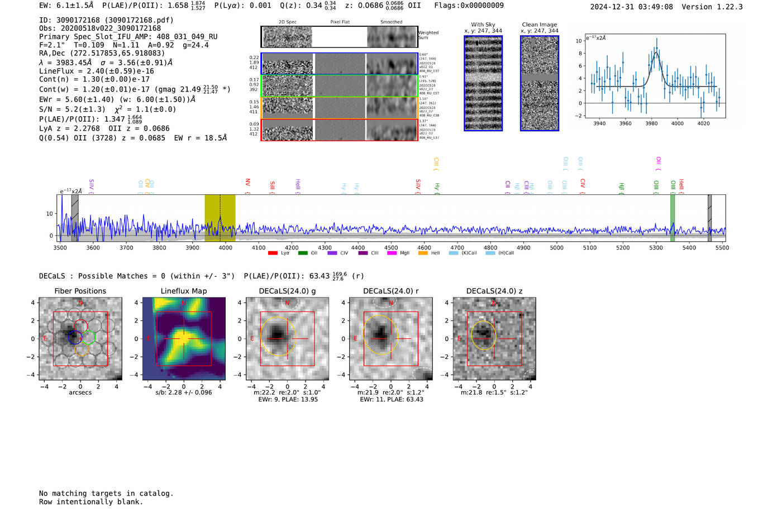Select the 'Cont(n) = 1.30(±0.00)e-17' line
This screenshot has width=782, height=532.
(x=94, y=79)
